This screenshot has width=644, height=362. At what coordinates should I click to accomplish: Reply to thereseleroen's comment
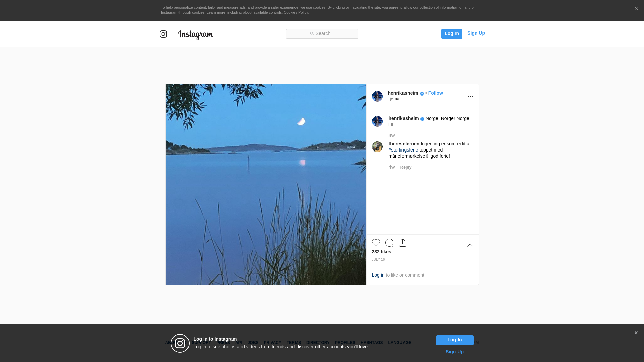pyautogui.click(x=406, y=167)
